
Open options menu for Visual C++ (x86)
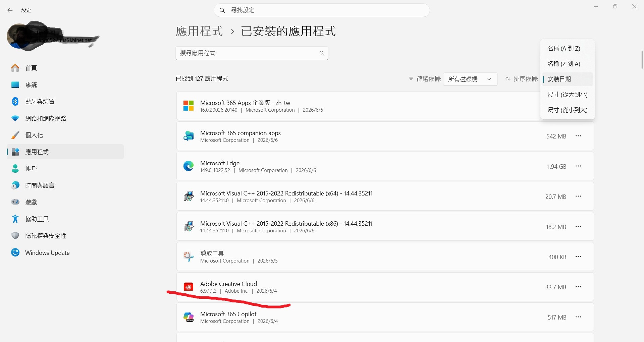click(578, 227)
